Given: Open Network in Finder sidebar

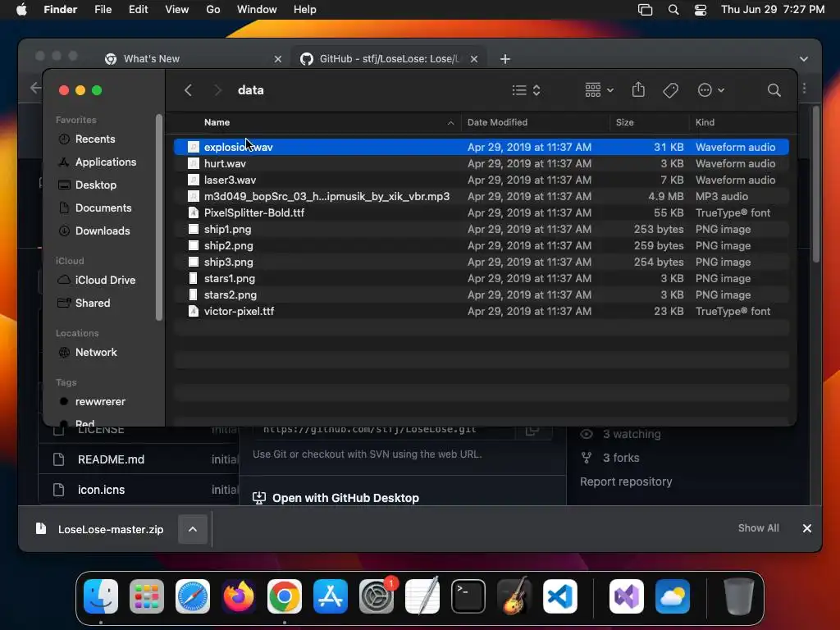Looking at the screenshot, I should coord(95,353).
